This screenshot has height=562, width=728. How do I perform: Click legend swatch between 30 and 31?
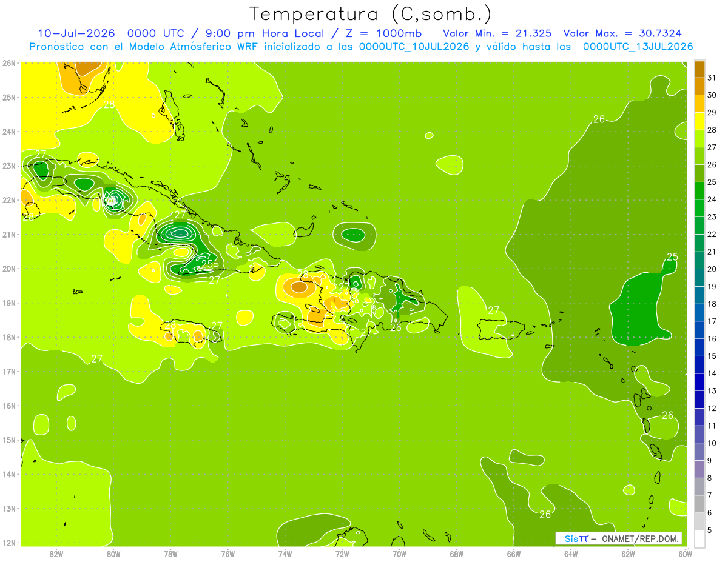pos(699,86)
